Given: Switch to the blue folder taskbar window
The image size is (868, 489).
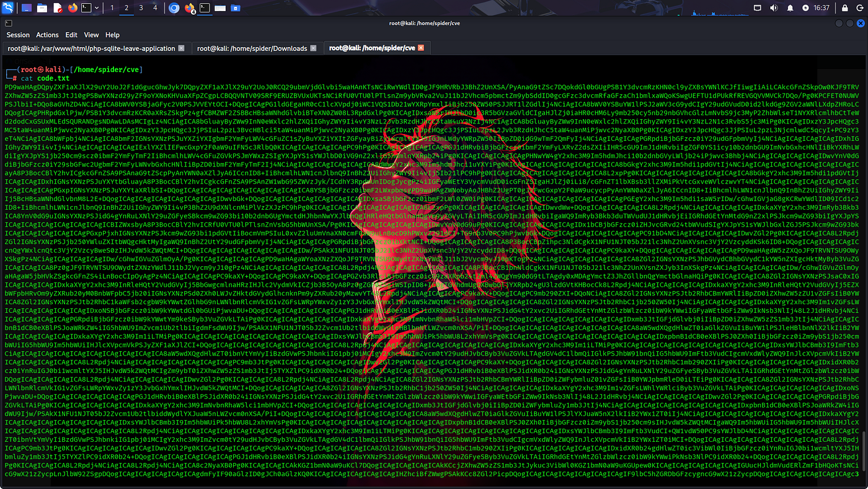Looking at the screenshot, I should pos(236,8).
